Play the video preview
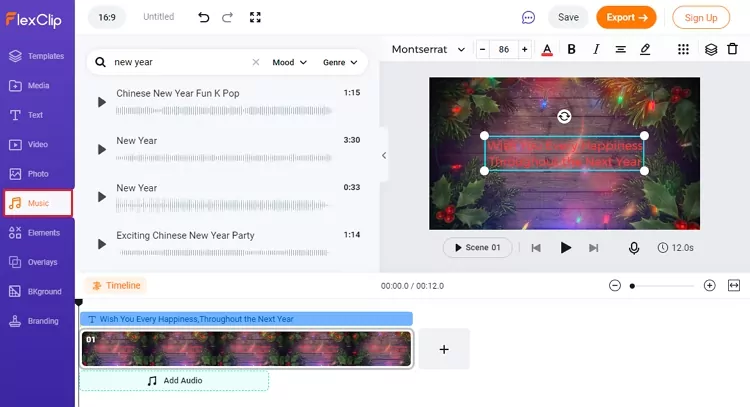 click(565, 248)
